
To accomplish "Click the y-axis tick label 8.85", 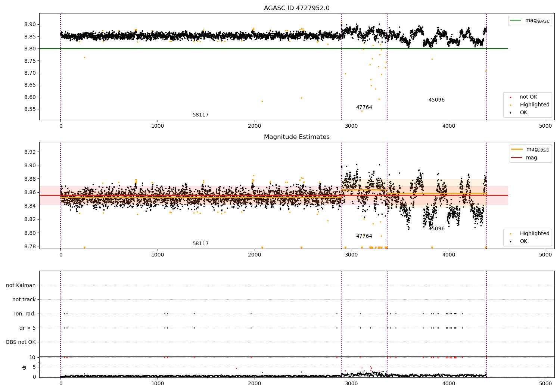I will coord(30,37).
